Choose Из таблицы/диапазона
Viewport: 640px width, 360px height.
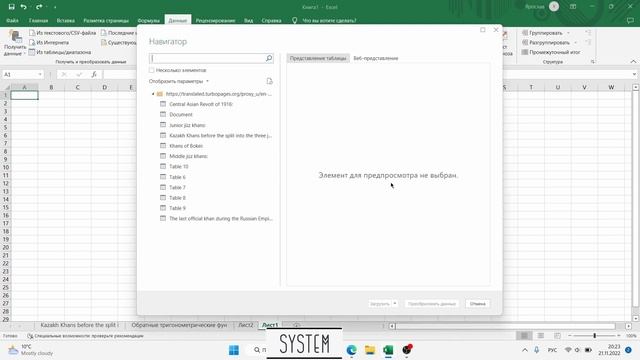click(x=60, y=52)
